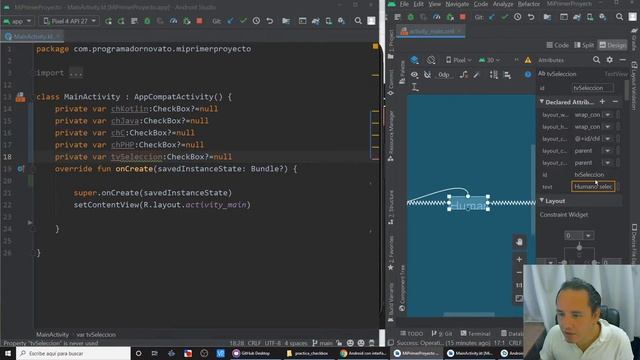Open Search Everywhere magnifier in left window
The width and height of the screenshot is (640, 360).
point(358,21)
